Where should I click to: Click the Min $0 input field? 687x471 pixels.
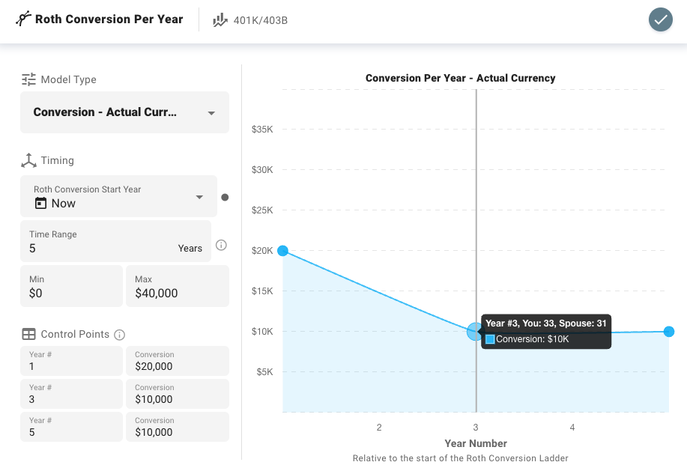[70, 287]
